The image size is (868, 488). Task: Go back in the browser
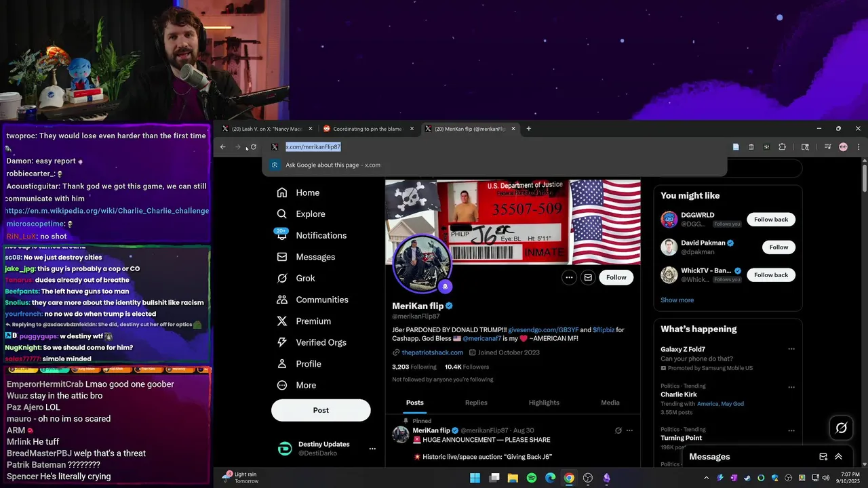[x=222, y=146]
